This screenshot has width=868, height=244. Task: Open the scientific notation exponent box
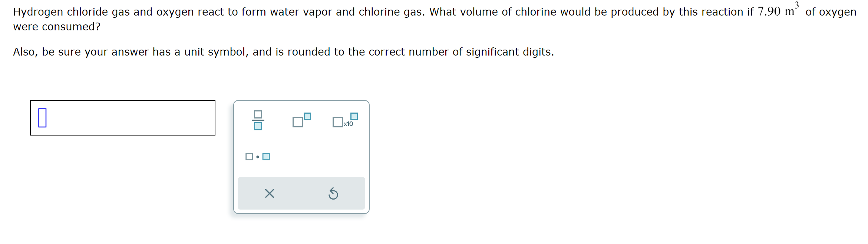(354, 115)
